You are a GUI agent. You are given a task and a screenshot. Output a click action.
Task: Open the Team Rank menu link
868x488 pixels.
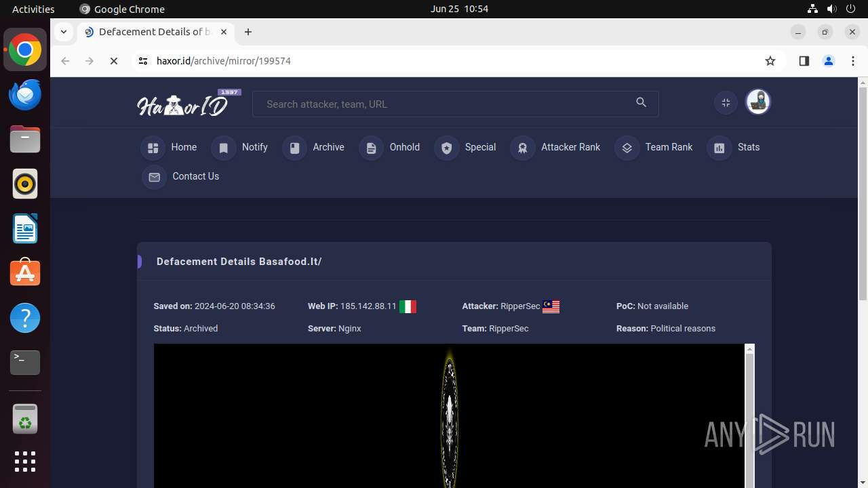(669, 147)
